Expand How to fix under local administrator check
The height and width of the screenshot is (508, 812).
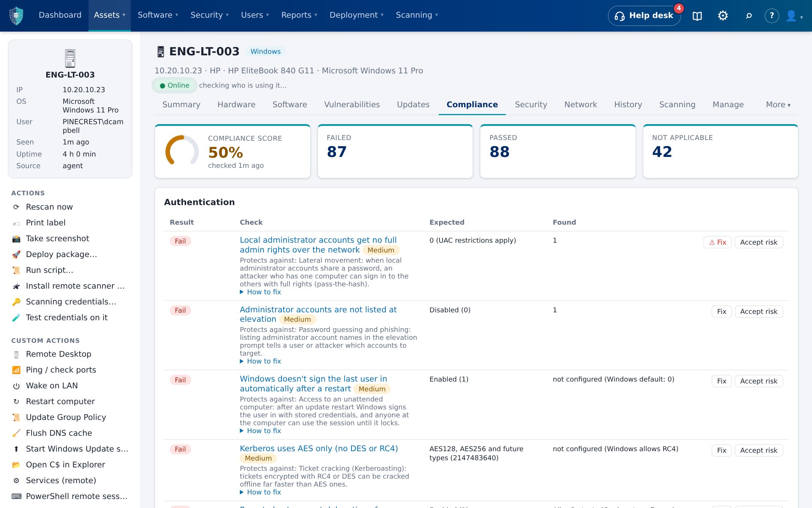click(261, 292)
